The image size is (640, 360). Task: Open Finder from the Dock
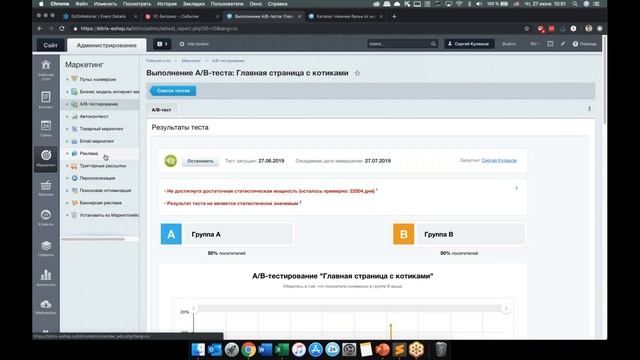coord(198,350)
